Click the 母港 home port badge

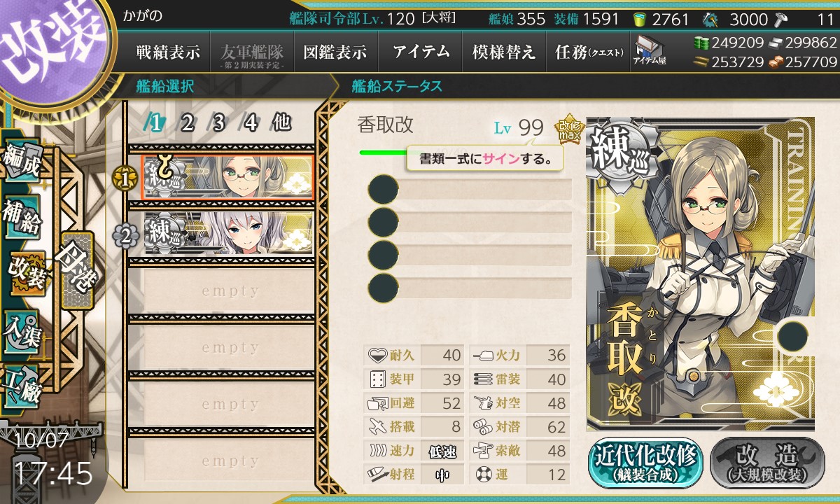[x=76, y=271]
